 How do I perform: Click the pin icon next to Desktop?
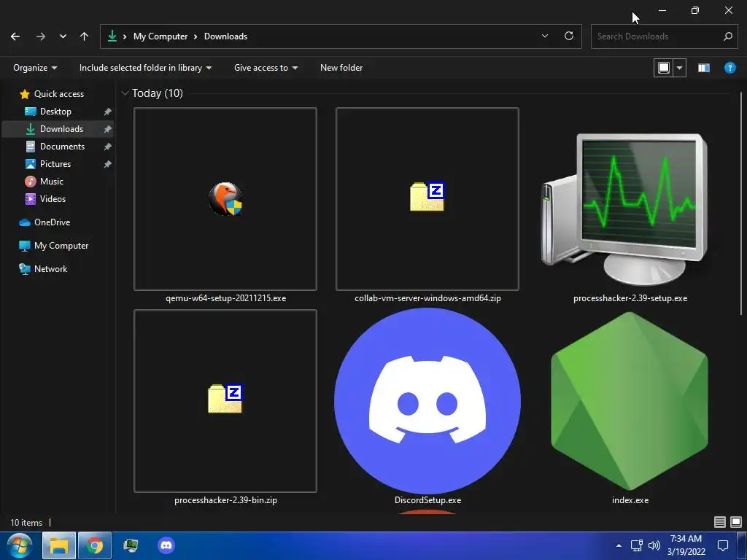(x=108, y=112)
